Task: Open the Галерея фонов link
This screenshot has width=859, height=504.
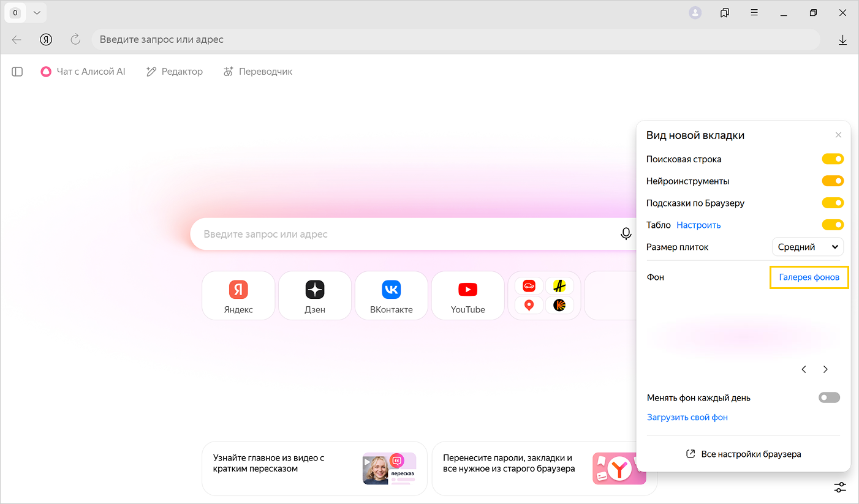Action: 809,277
